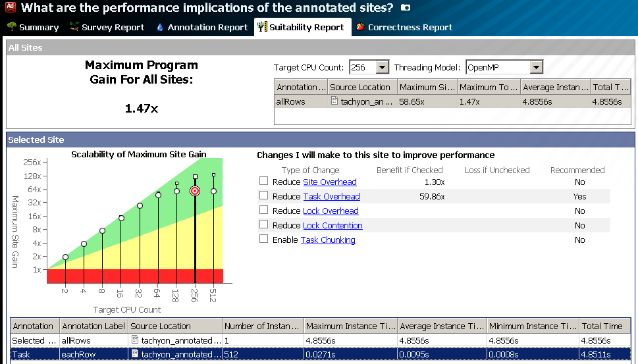Select the Selected site allRows bottom row
This screenshot has height=364, width=638.
[321, 340]
